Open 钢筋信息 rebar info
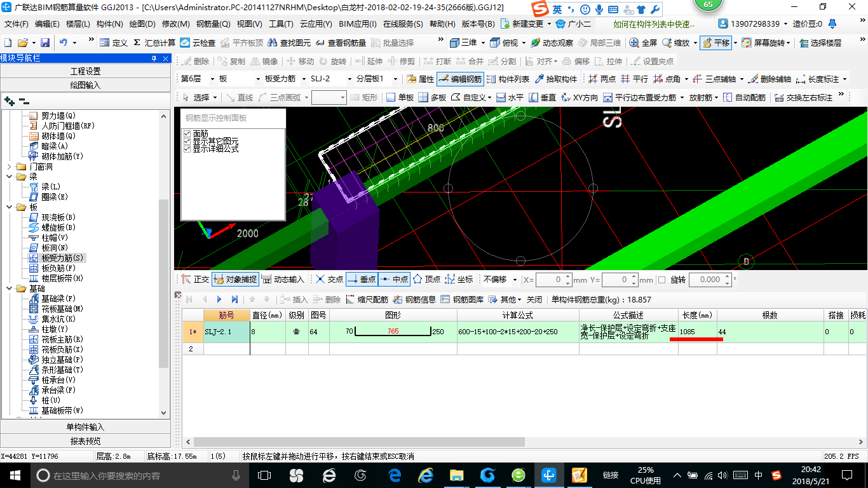Viewport: 868px width, 488px height. coord(414,299)
